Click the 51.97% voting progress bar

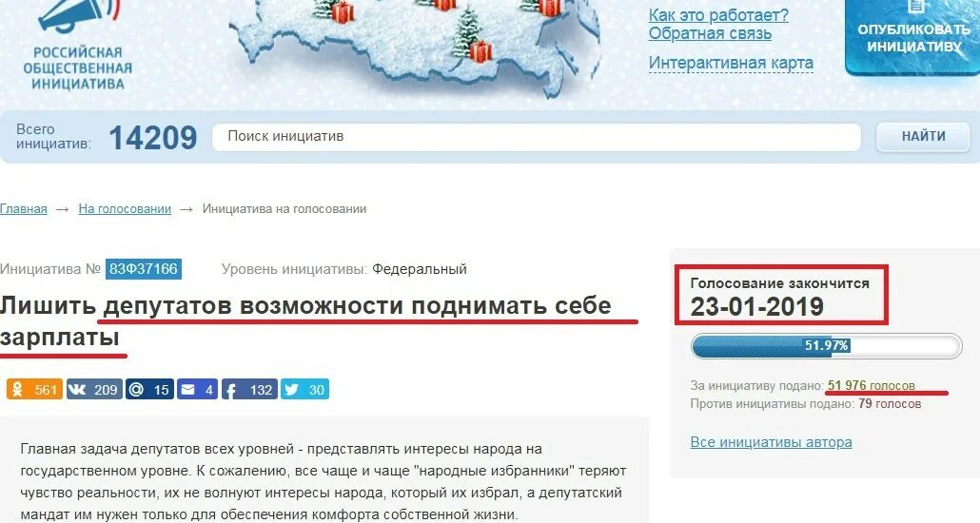point(826,345)
